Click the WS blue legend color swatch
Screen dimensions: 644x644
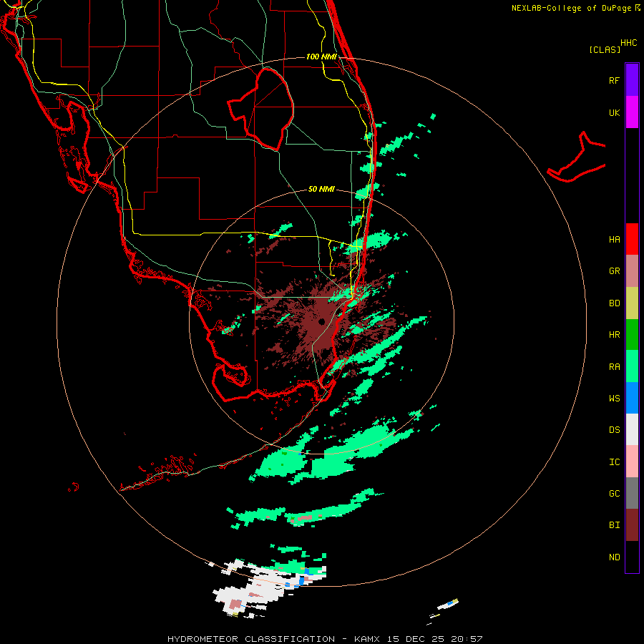tap(632, 398)
